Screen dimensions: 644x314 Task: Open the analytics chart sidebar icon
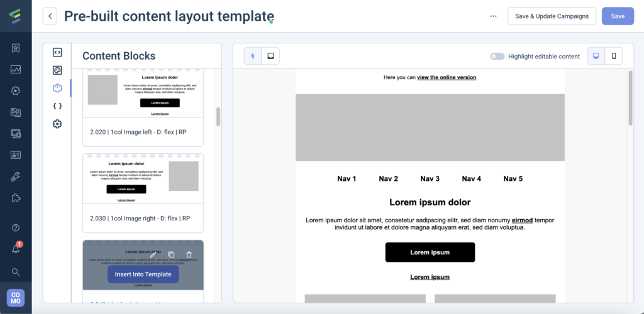tap(16, 69)
